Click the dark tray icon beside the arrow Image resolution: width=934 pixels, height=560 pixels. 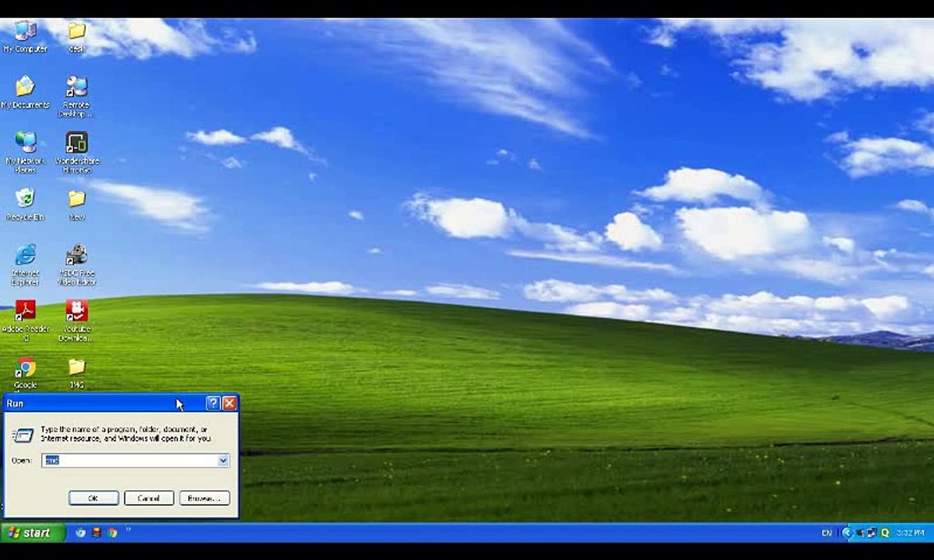click(861, 533)
